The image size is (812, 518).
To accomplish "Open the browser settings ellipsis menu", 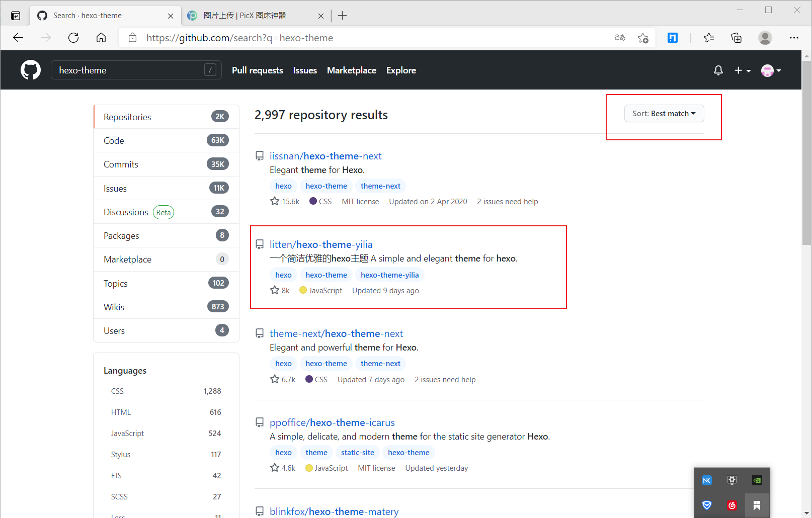I will [794, 38].
